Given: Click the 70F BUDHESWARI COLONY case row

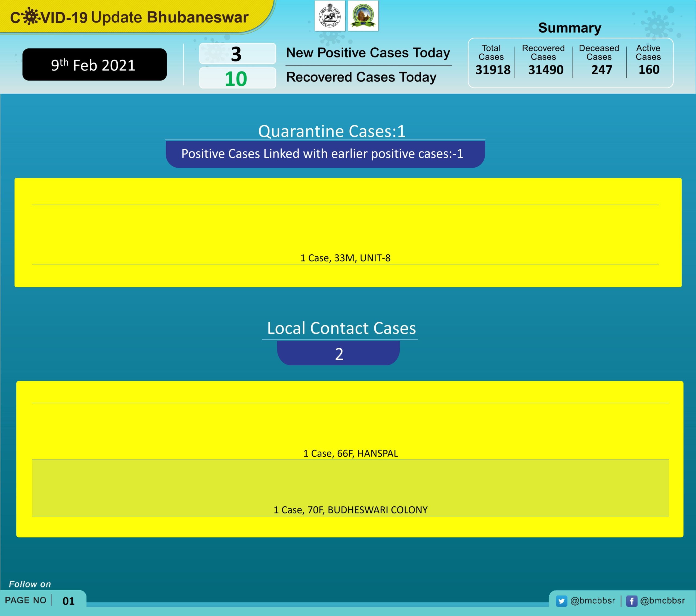Looking at the screenshot, I should (x=350, y=509).
